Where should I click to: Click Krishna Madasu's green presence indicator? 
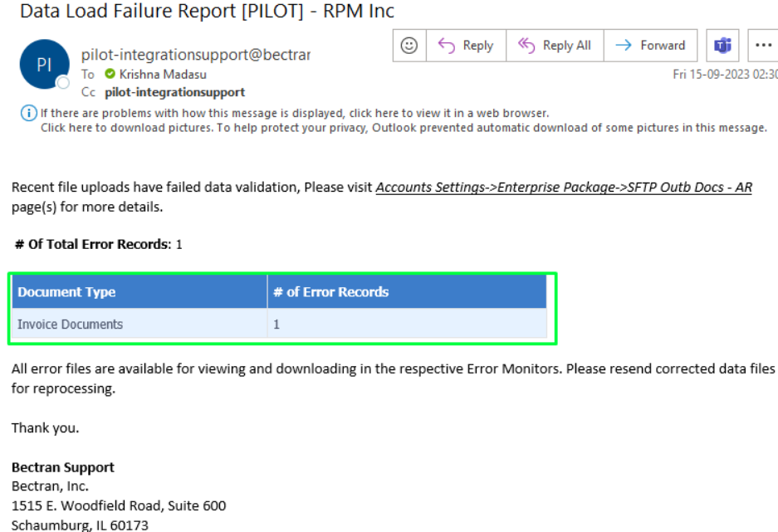click(110, 75)
